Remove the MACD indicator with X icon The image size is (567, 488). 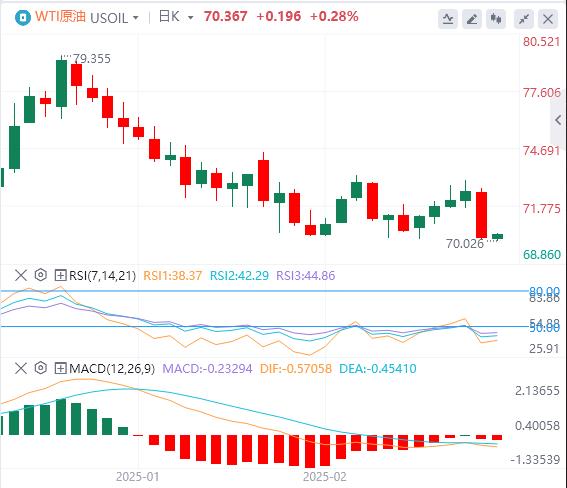click(21, 368)
